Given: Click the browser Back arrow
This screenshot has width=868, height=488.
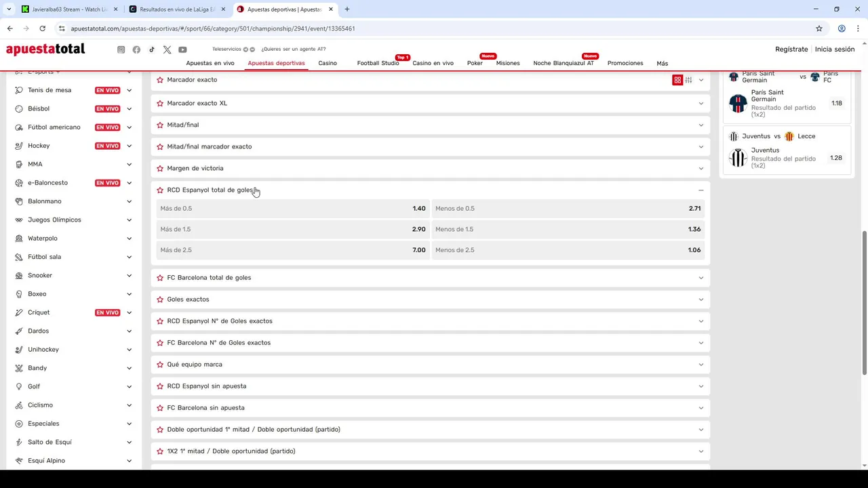Looking at the screenshot, I should [9, 28].
